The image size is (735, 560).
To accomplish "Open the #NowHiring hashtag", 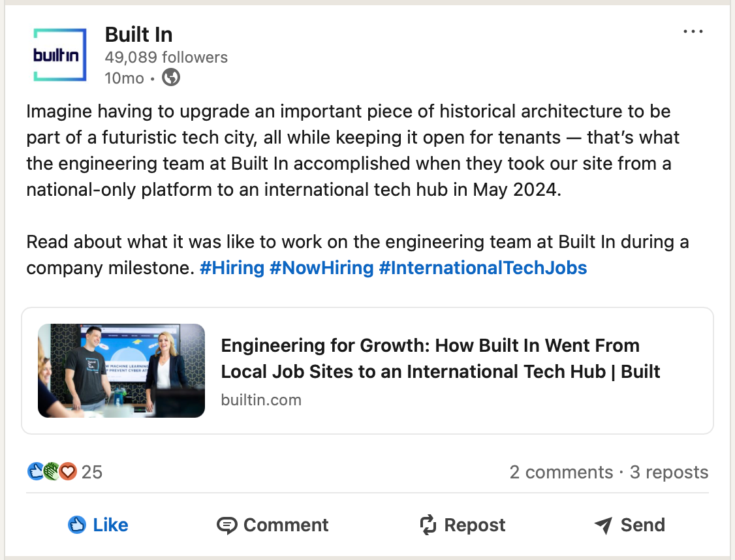I will coord(322,268).
